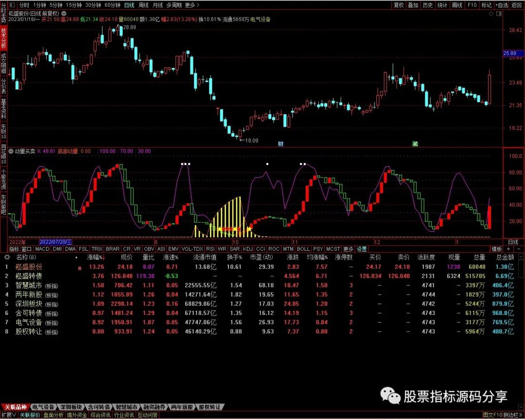This screenshot has width=525, height=420.
Task: Open F10 company info
Action: pos(472,5)
